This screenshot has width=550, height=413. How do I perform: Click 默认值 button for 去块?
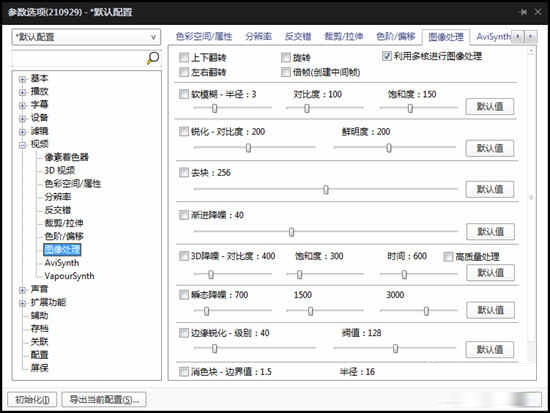tap(490, 189)
